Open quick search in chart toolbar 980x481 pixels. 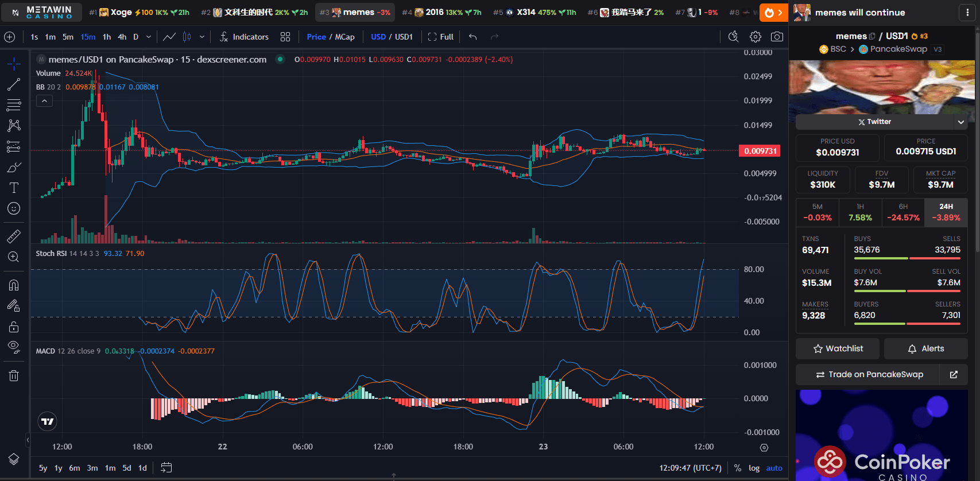point(733,37)
